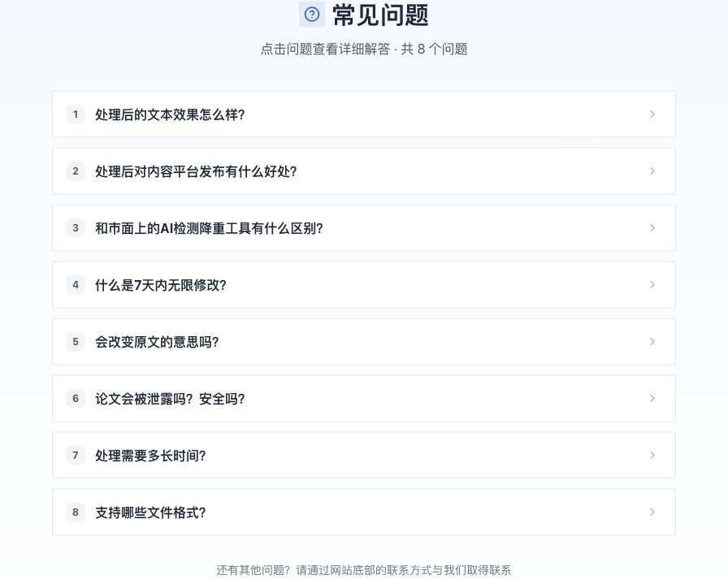The height and width of the screenshot is (579, 728).
Task: Click the number 3 badge icon
Action: 76,228
